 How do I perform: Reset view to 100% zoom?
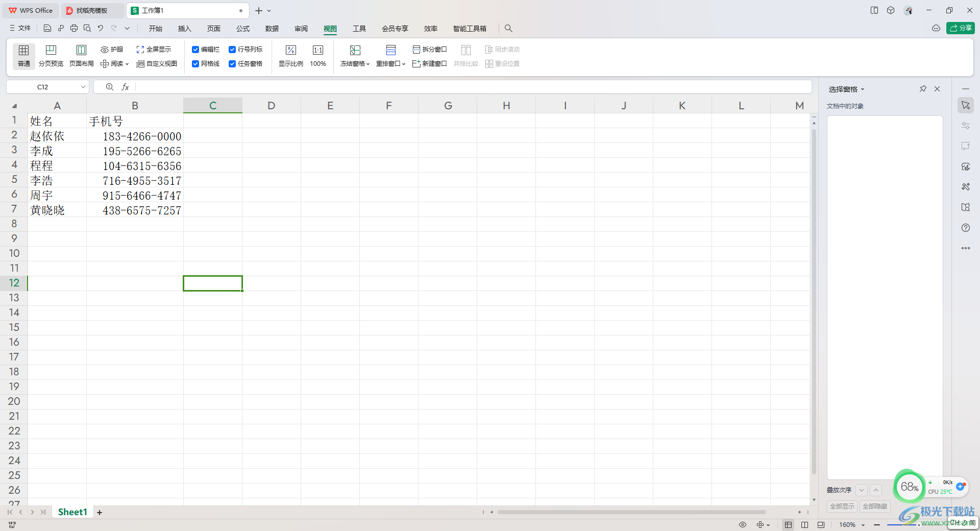pyautogui.click(x=318, y=56)
